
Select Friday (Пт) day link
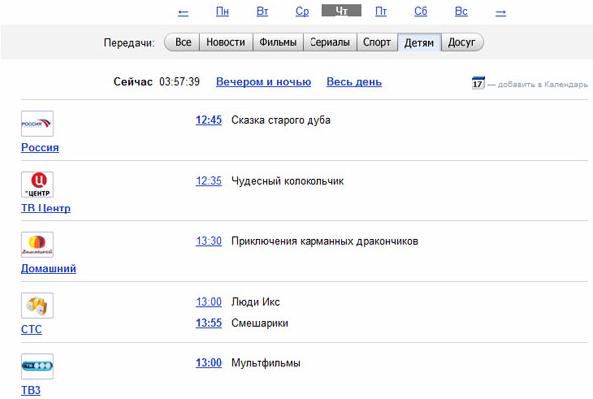(x=381, y=12)
